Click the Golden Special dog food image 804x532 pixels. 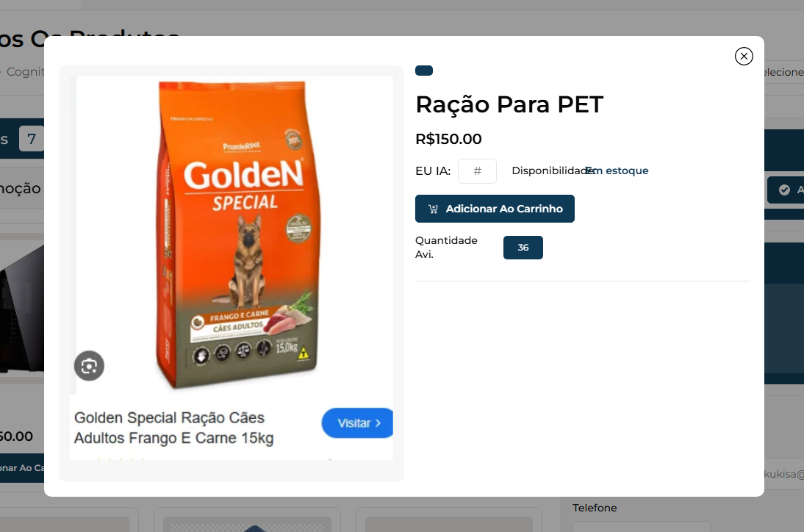pyautogui.click(x=237, y=235)
